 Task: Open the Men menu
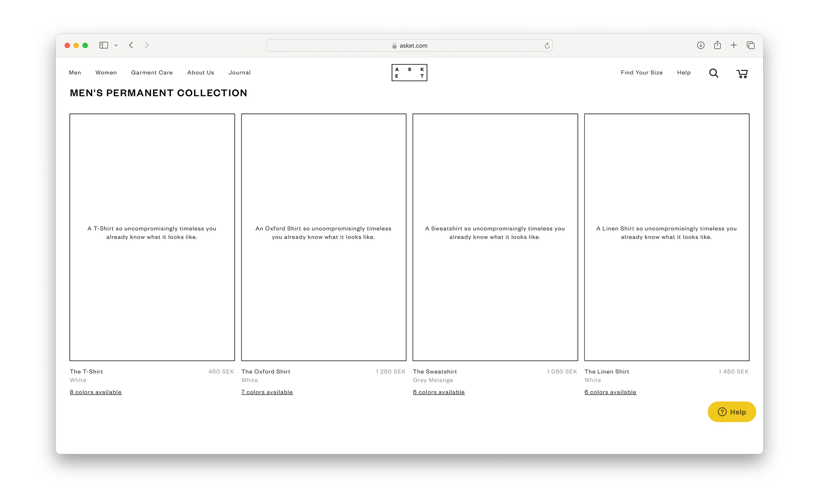click(75, 72)
